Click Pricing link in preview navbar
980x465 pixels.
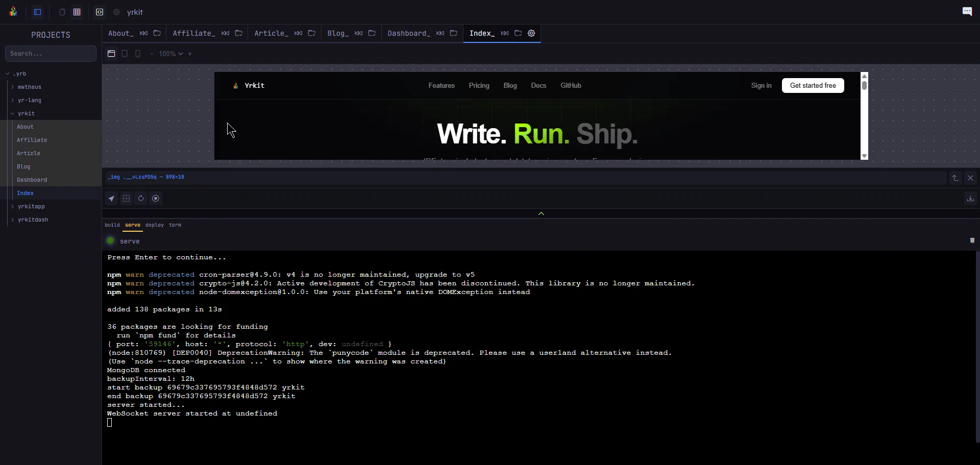(479, 85)
